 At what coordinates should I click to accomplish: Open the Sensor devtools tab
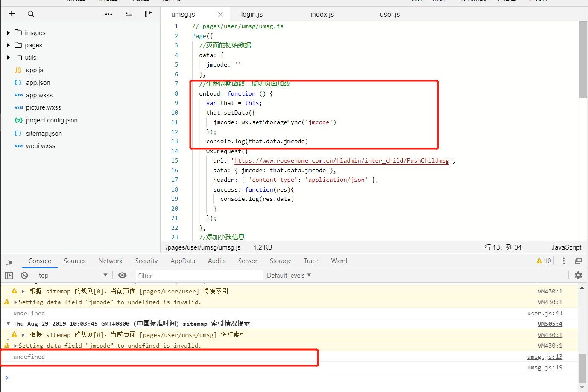pos(248,261)
